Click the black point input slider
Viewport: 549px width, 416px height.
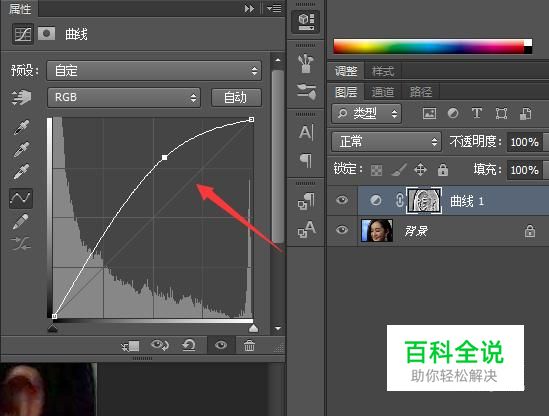(x=53, y=328)
